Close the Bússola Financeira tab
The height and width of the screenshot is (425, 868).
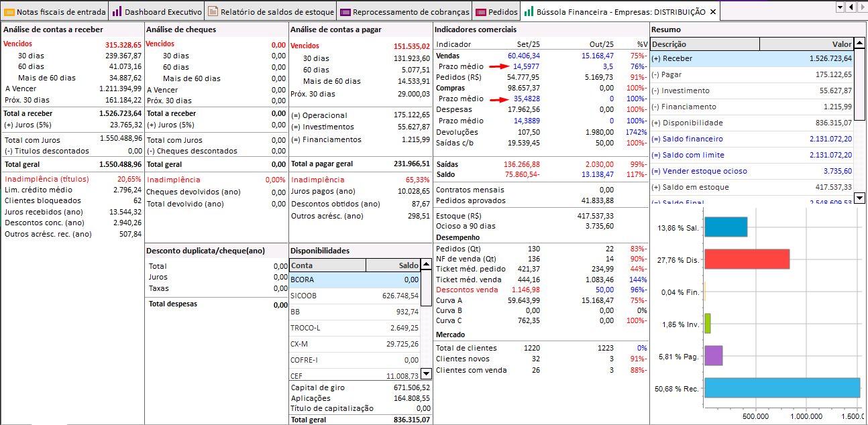(713, 11)
